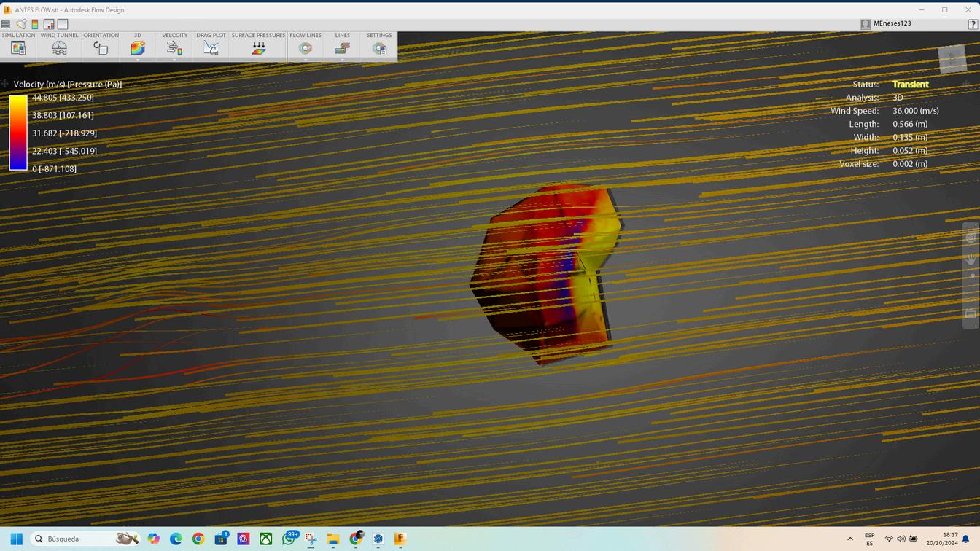Click the Velocity result icon
Image resolution: width=980 pixels, height=551 pixels.
point(174,48)
